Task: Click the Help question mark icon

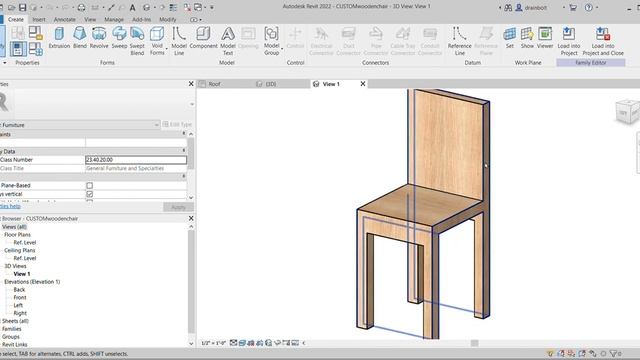Action: coord(588,7)
